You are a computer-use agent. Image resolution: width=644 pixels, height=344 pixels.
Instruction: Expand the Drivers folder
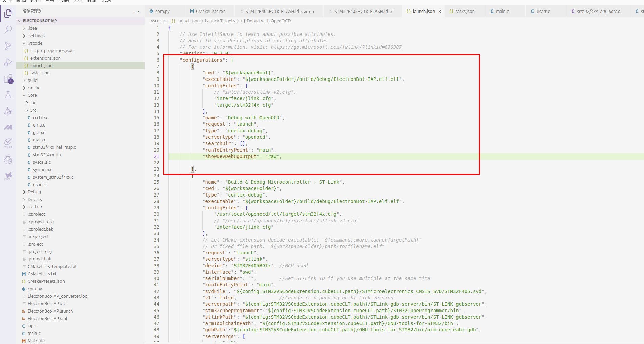34,200
